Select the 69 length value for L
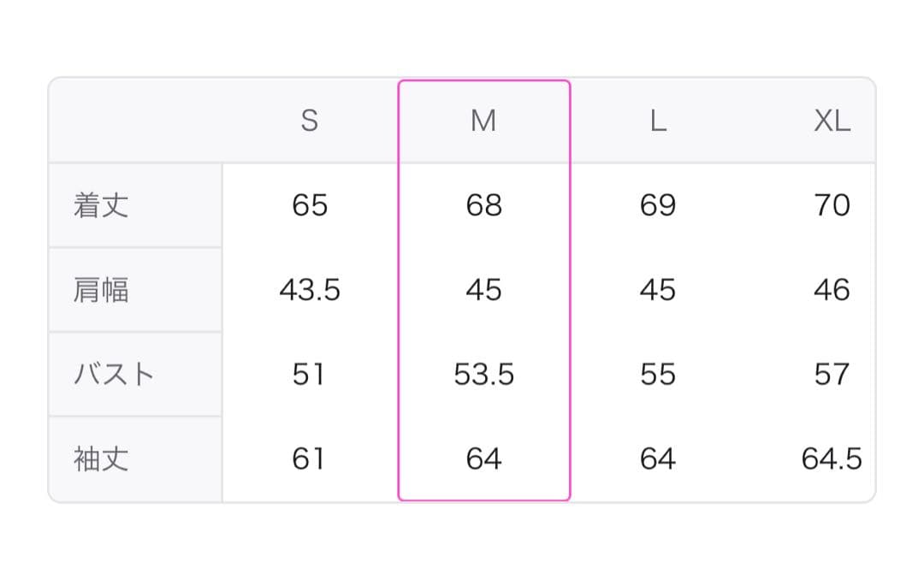This screenshot has width=924, height=568. pos(657,205)
